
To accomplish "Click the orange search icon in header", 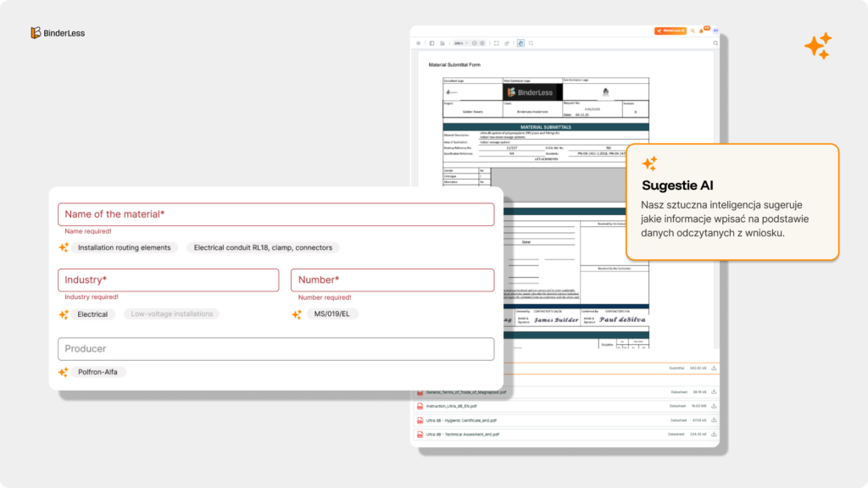I will (x=691, y=30).
